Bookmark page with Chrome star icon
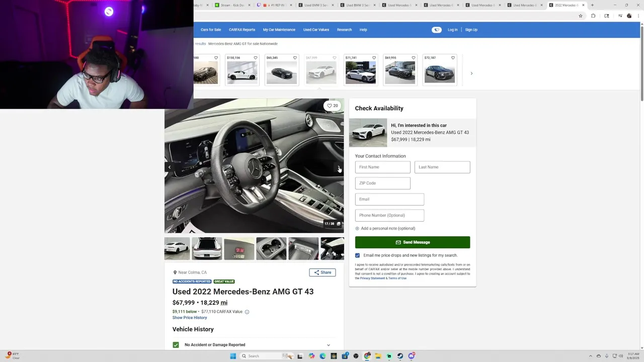 (x=581, y=16)
